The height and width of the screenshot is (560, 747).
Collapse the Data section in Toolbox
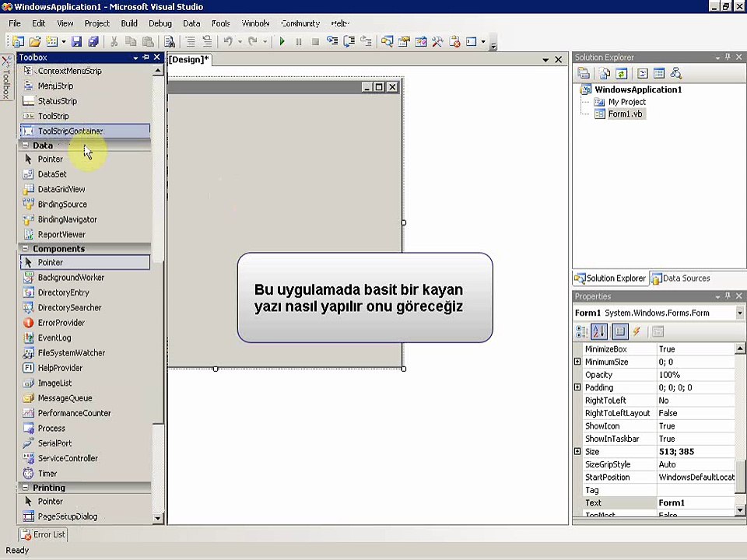25,145
